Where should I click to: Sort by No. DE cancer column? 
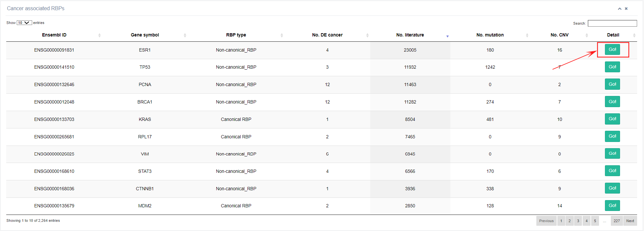[327, 35]
